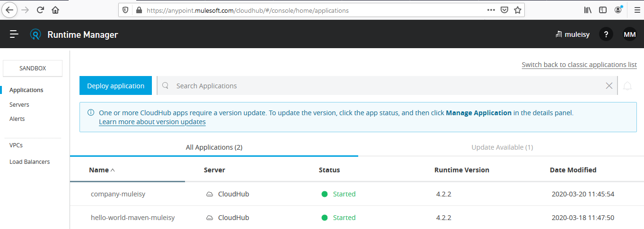Click the Server column header

(214, 170)
